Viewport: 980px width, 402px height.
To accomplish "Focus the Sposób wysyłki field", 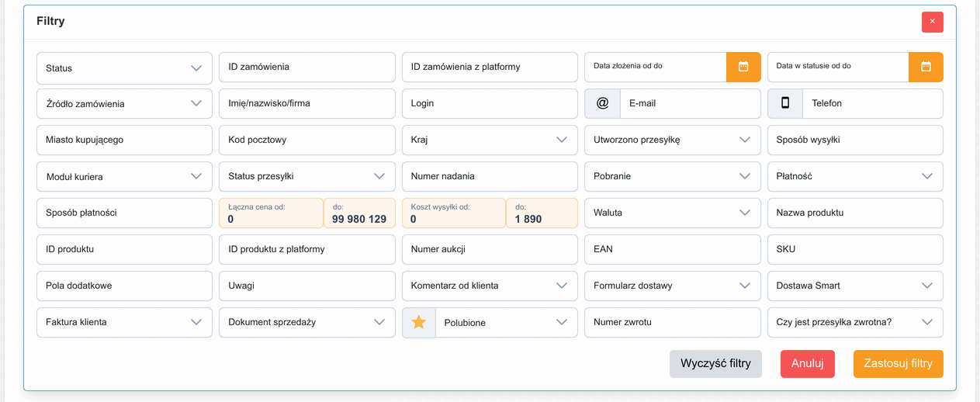I will pos(855,140).
